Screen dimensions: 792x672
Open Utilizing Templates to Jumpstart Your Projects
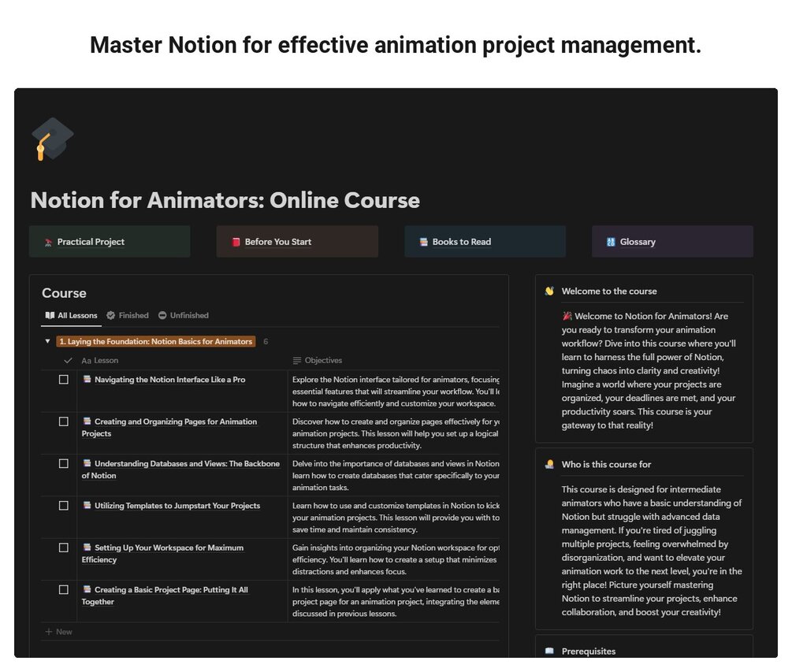tap(177, 506)
